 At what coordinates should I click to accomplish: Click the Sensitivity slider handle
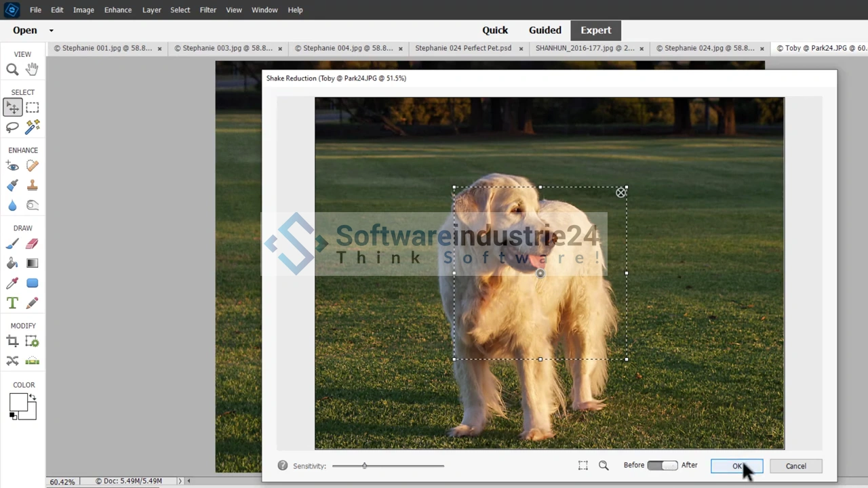[x=364, y=466]
